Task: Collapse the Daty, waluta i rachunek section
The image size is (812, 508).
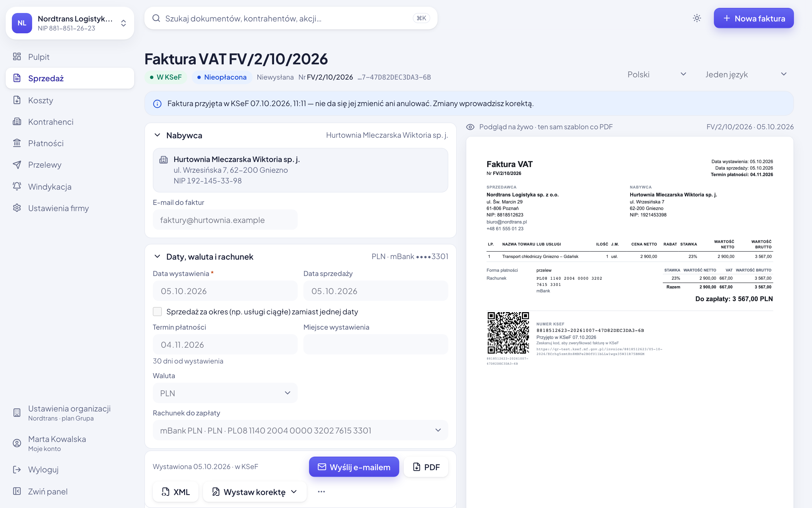Action: coord(157,257)
